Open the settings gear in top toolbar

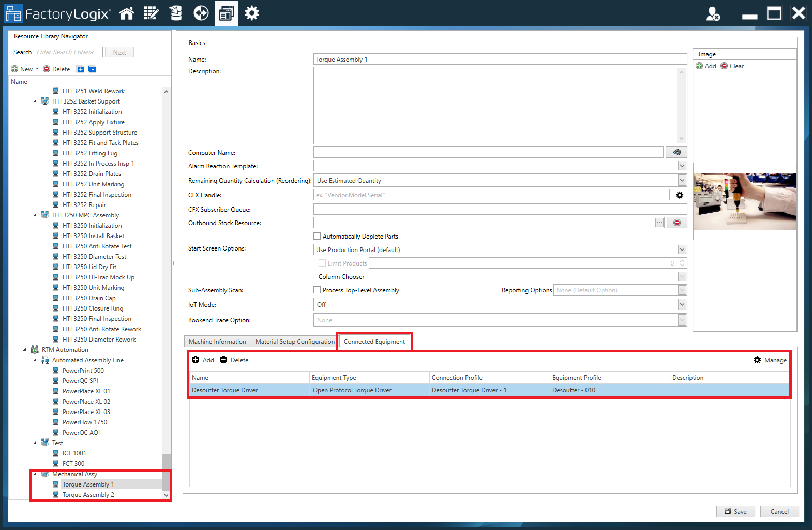coord(252,13)
